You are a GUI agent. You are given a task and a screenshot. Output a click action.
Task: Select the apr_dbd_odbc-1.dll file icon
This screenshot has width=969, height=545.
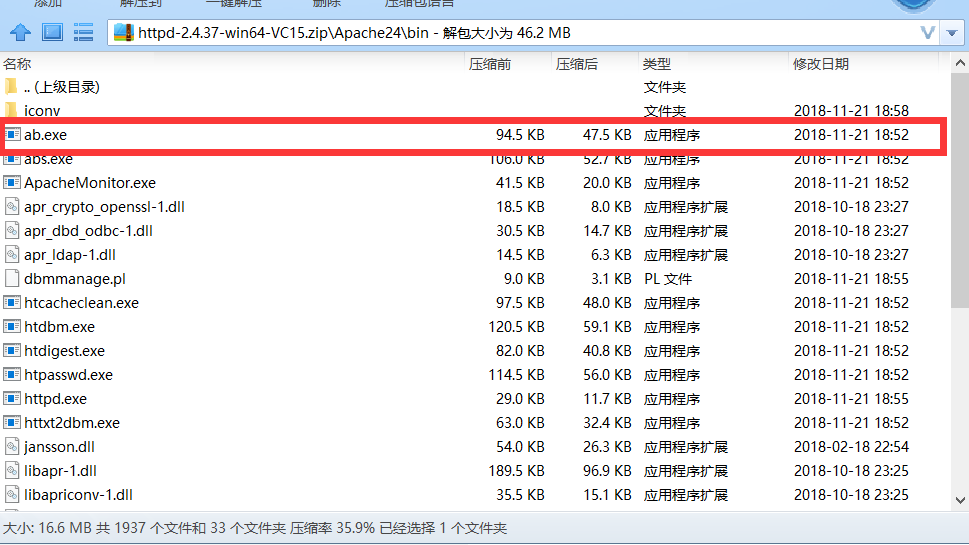click(x=12, y=230)
